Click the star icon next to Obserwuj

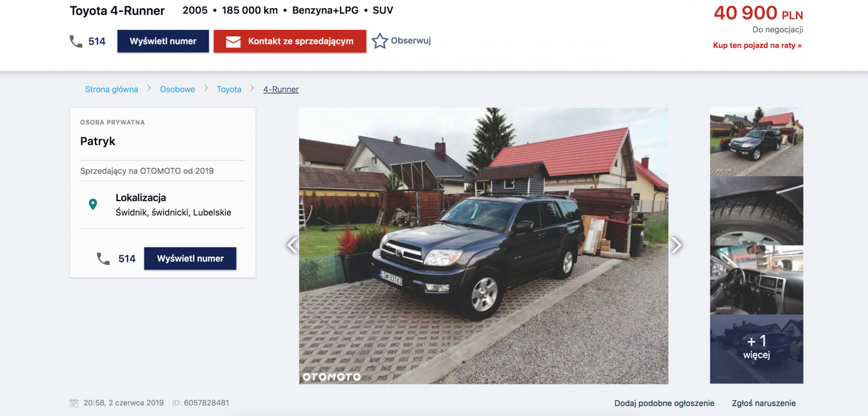click(x=380, y=41)
